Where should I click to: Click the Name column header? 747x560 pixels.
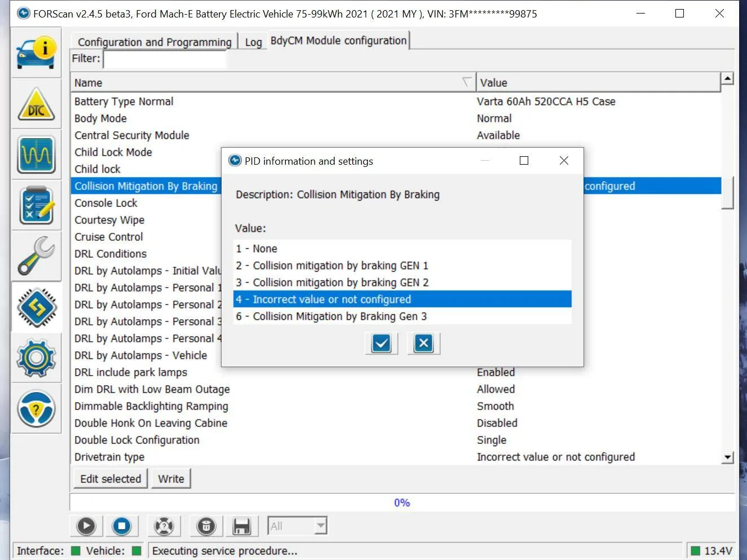(273, 82)
